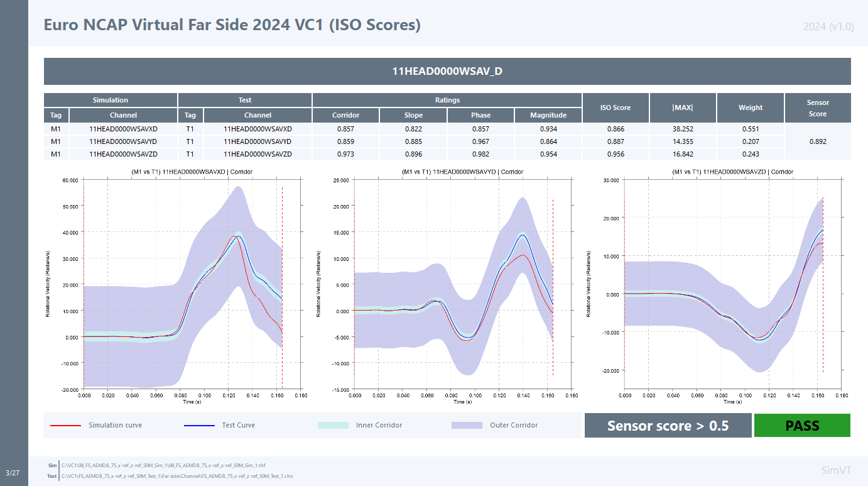Click the green PASS status badge
The width and height of the screenshot is (868, 486).
[x=802, y=426]
